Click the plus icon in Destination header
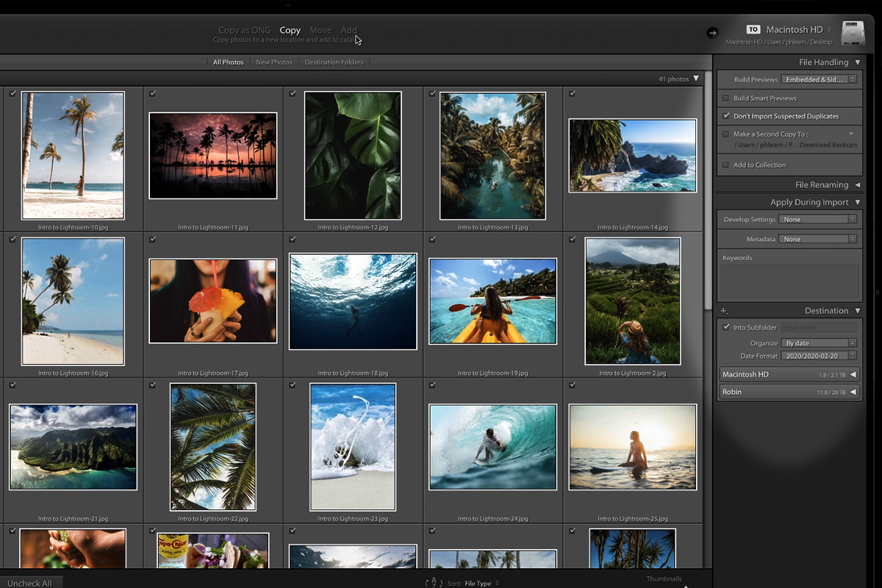The width and height of the screenshot is (882, 588). (724, 311)
